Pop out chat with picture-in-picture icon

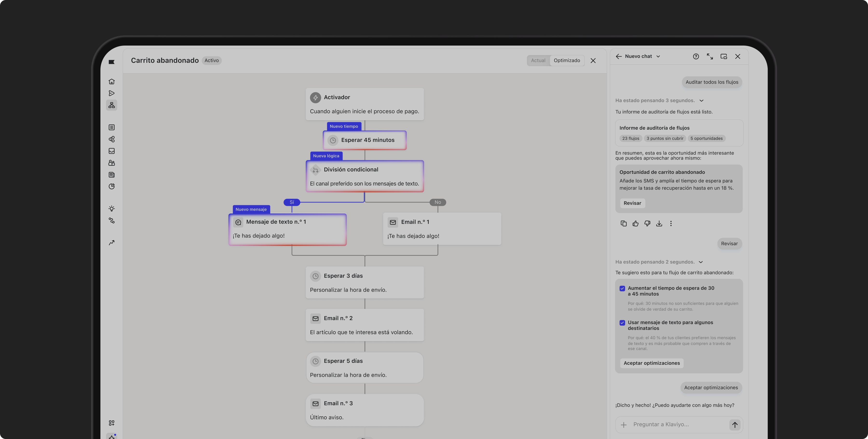click(723, 57)
